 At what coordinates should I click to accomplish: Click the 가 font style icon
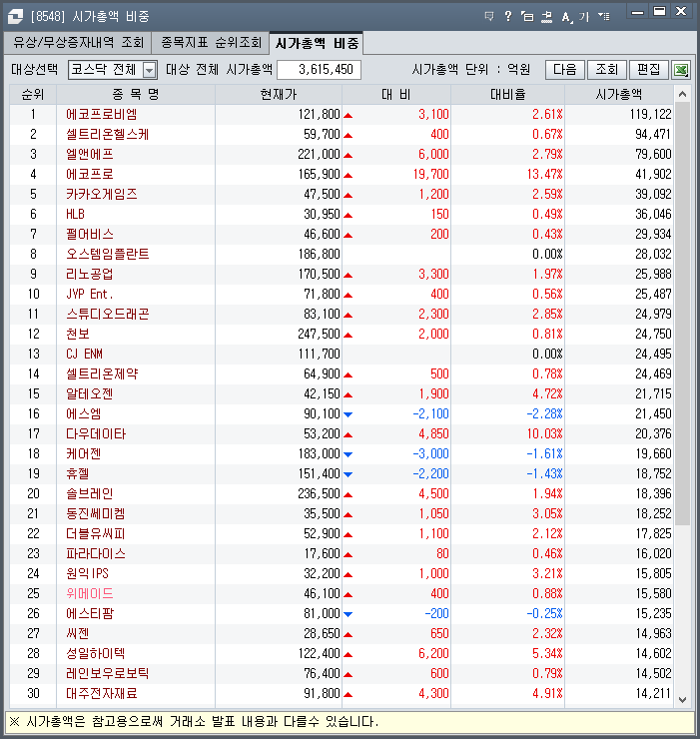click(584, 17)
